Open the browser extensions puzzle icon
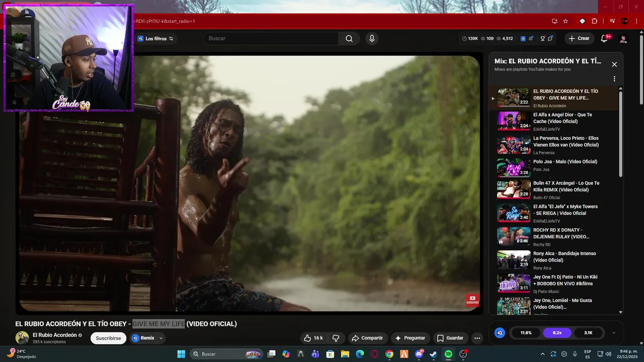 pyautogui.click(x=595, y=21)
